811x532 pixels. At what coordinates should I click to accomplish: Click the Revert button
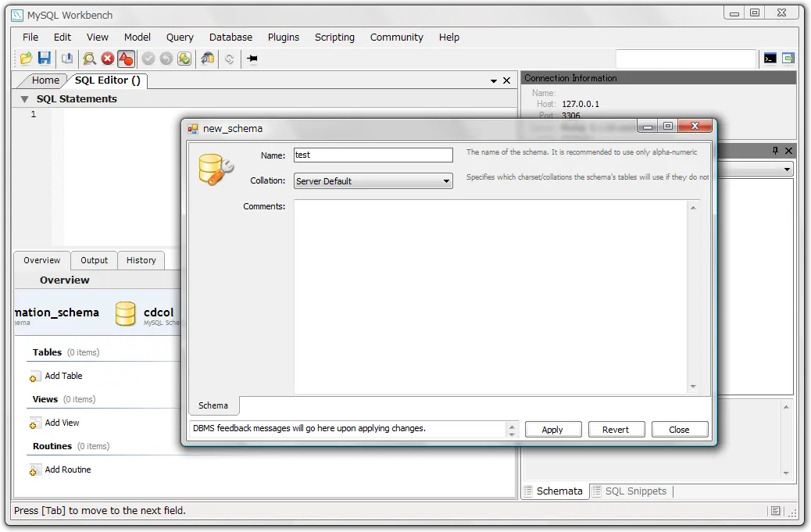[x=616, y=430]
